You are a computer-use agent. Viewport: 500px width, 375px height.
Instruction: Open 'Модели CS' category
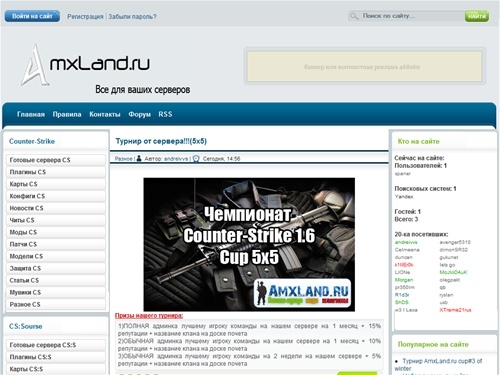(56, 256)
